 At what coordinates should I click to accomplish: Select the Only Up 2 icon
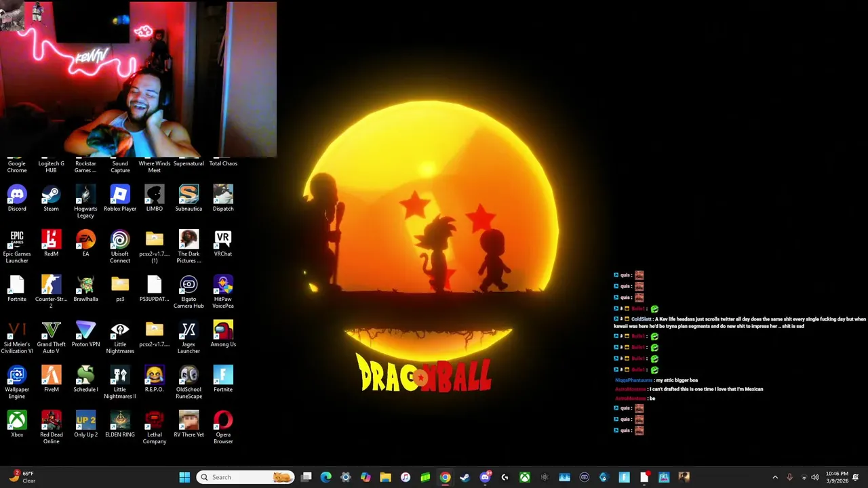[85, 425]
